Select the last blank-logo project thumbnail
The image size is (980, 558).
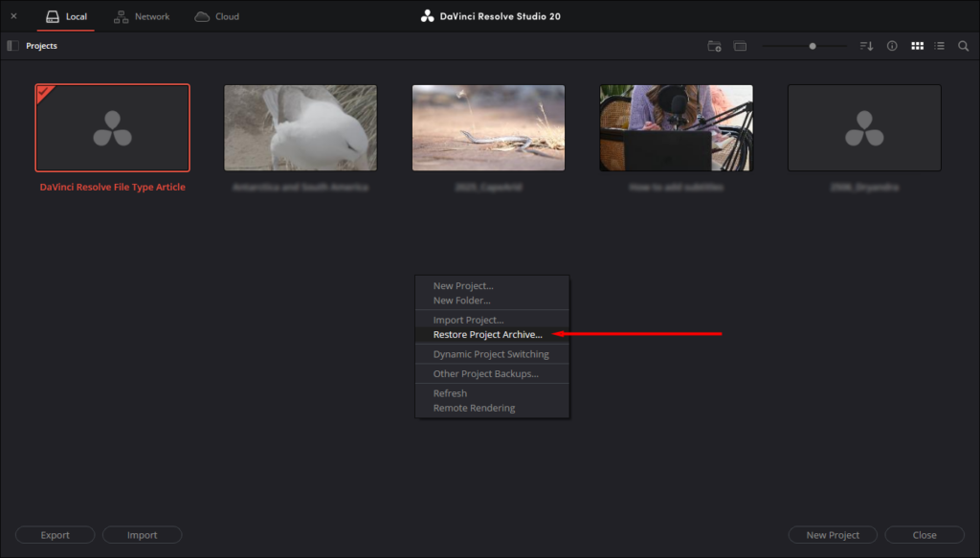[864, 128]
